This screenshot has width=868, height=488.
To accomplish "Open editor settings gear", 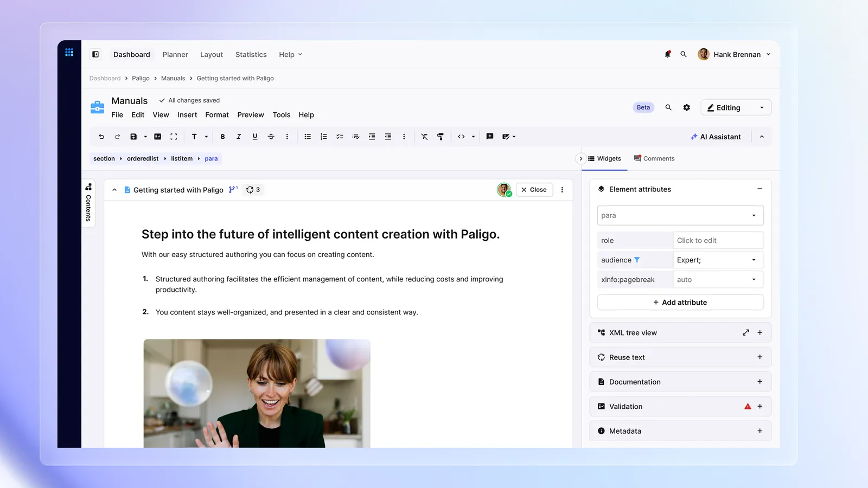I will 687,107.
